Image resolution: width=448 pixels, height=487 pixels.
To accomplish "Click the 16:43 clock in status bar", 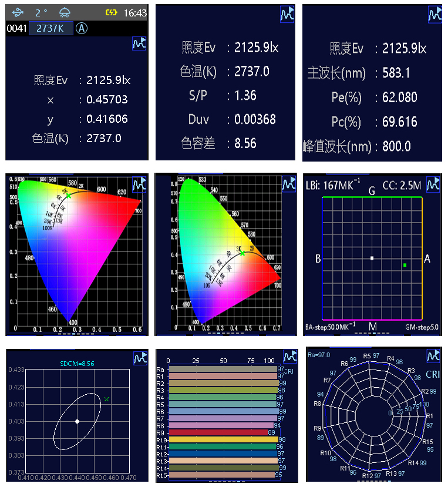I will point(134,13).
